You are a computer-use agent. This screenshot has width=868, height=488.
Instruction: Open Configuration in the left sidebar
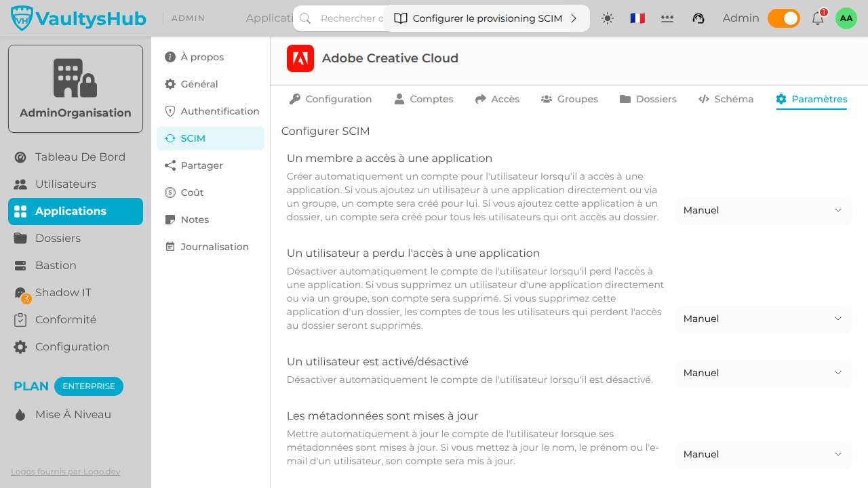75,346
